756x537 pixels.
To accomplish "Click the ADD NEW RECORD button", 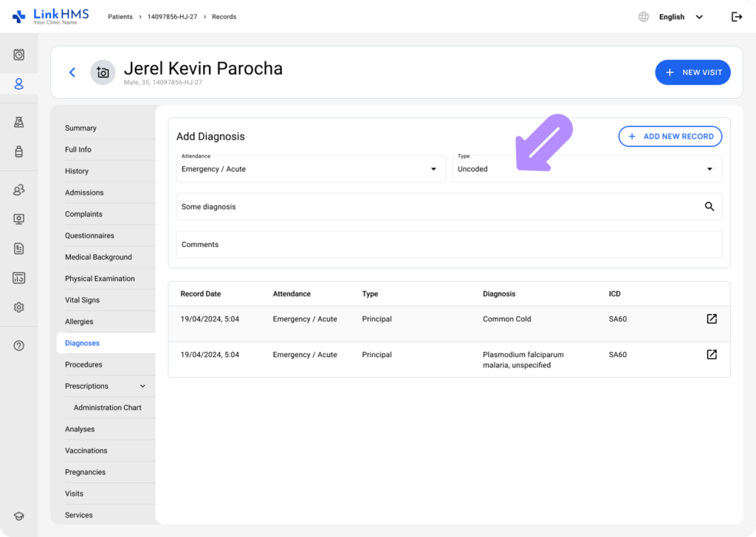I will click(670, 136).
